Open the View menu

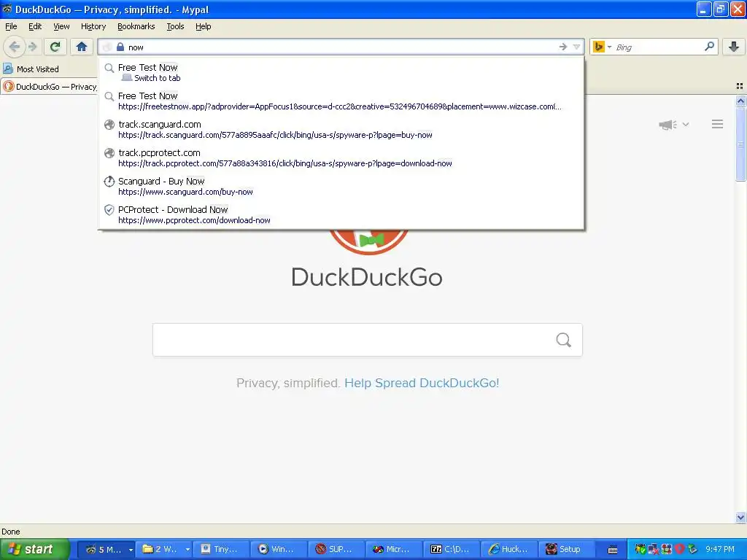tap(61, 26)
